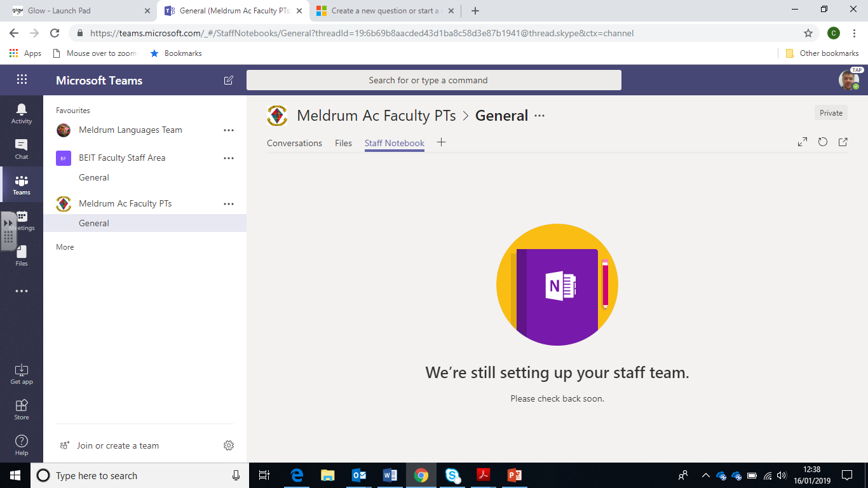Screen dimensions: 868x488
Task: Switch to the Conversations tab
Action: [294, 143]
